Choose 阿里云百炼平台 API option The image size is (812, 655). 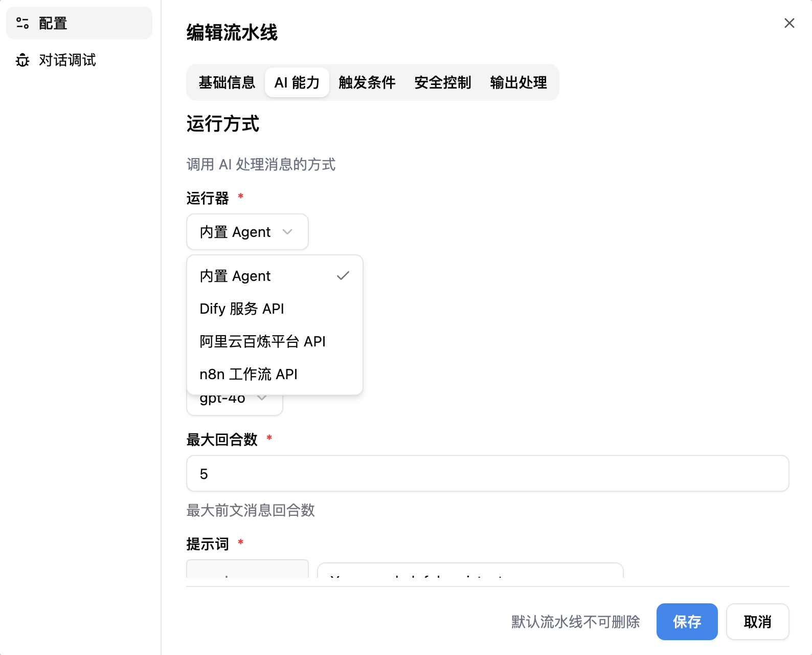click(262, 341)
